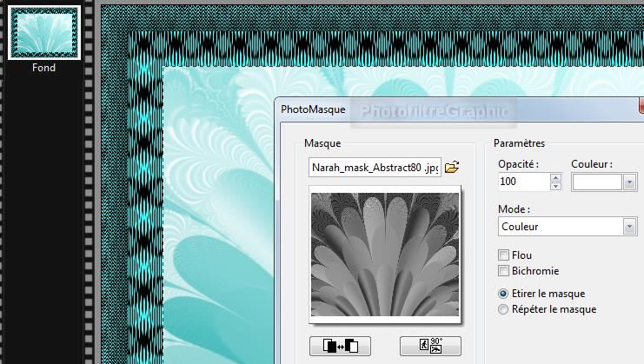Enable the Bichromie checkbox
644x364 pixels.
point(503,271)
